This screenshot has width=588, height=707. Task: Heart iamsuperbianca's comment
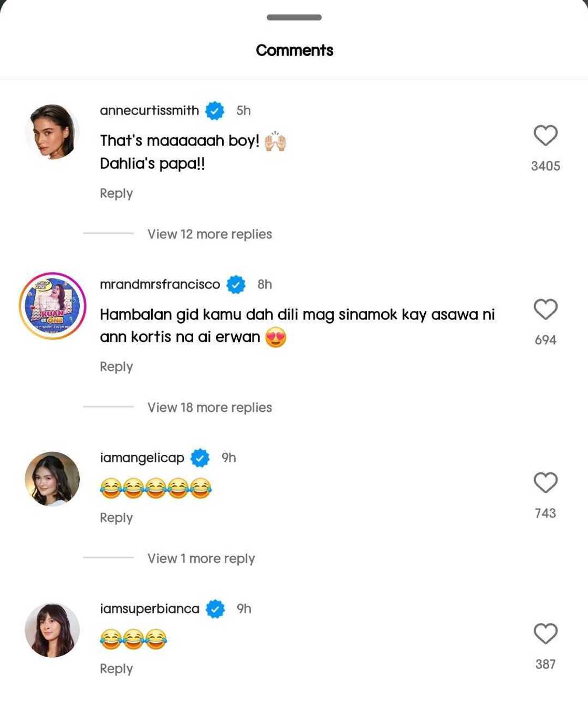(x=545, y=633)
